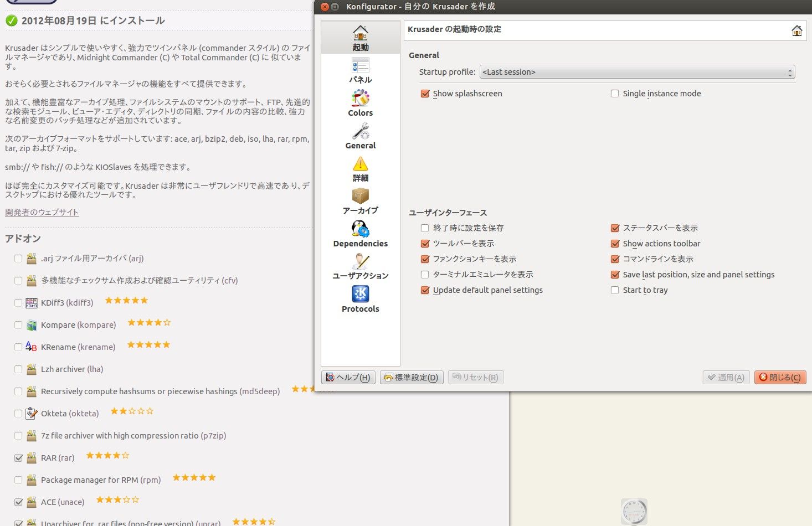Open the ユーザアクション settings page
812x526 pixels.
361,267
